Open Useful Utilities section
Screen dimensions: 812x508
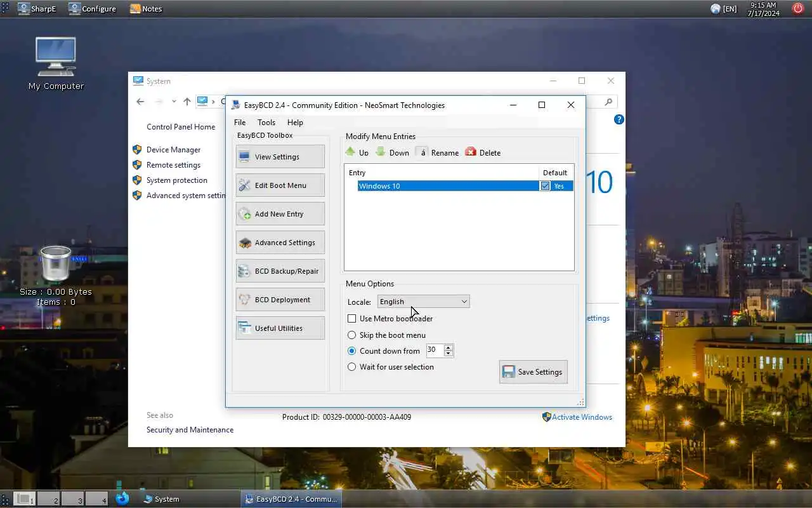[280, 328]
